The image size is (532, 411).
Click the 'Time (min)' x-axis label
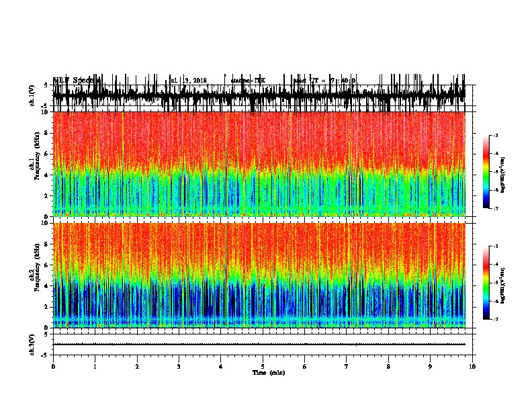point(269,373)
